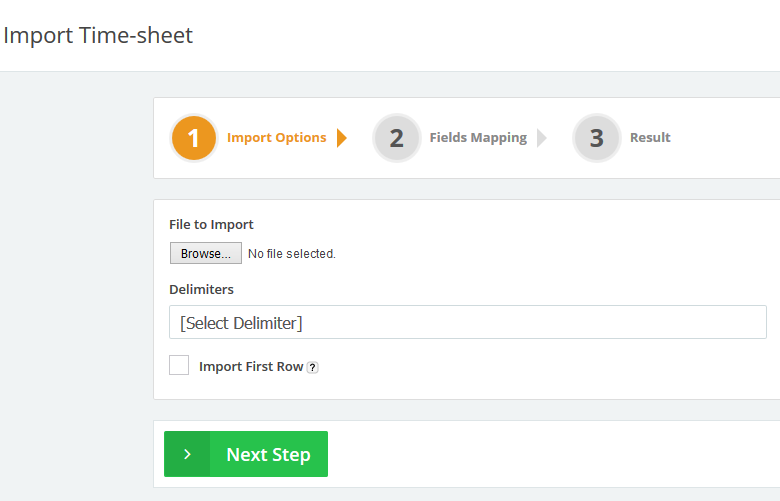The width and height of the screenshot is (780, 501).
Task: Click the orange arrow after Import Options
Action: tap(342, 138)
